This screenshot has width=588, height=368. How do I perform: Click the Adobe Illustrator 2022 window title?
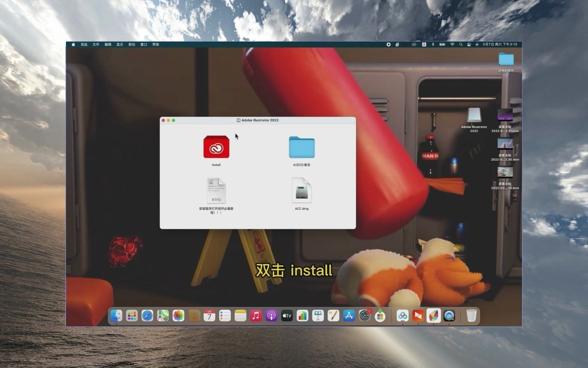(260, 120)
